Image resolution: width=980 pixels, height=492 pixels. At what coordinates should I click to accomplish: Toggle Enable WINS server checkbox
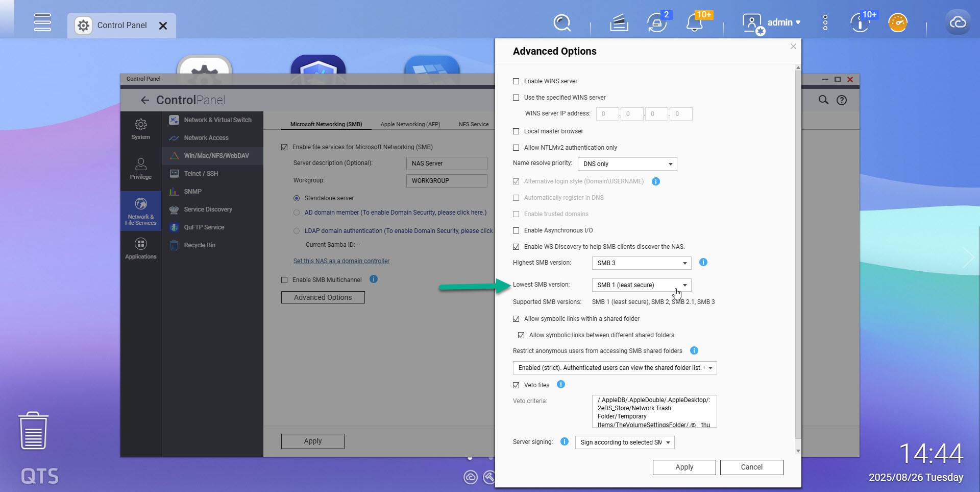pos(516,81)
